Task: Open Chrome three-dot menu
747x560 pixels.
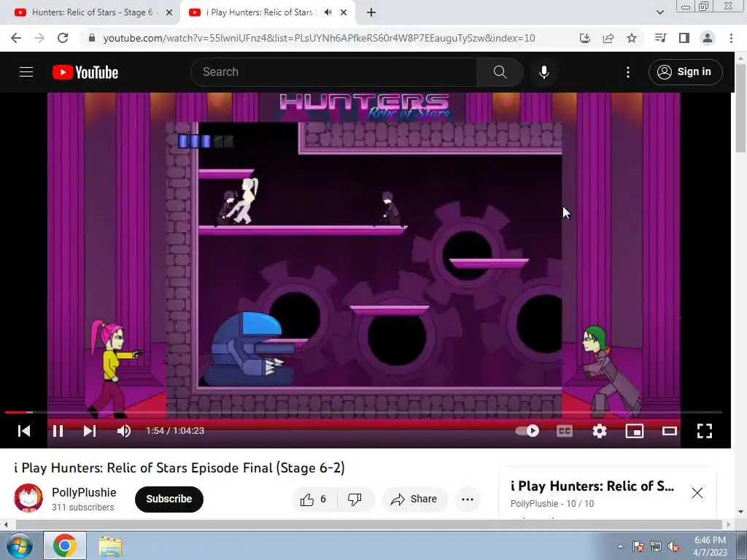Action: pyautogui.click(x=731, y=38)
